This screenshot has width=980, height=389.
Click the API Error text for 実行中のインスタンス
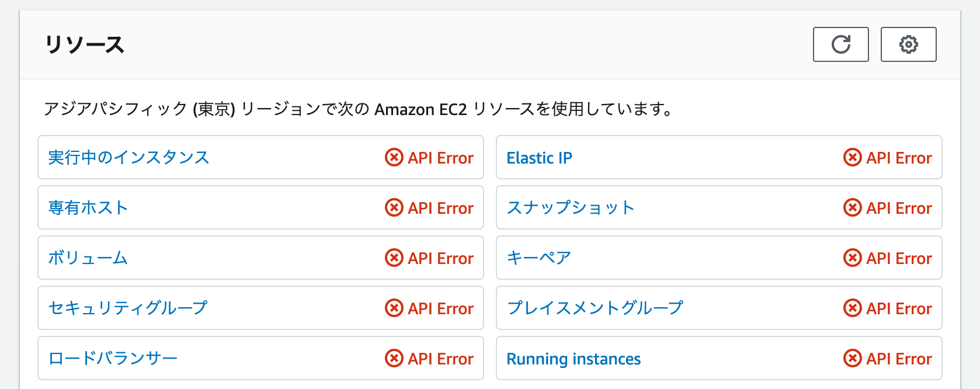tap(441, 158)
